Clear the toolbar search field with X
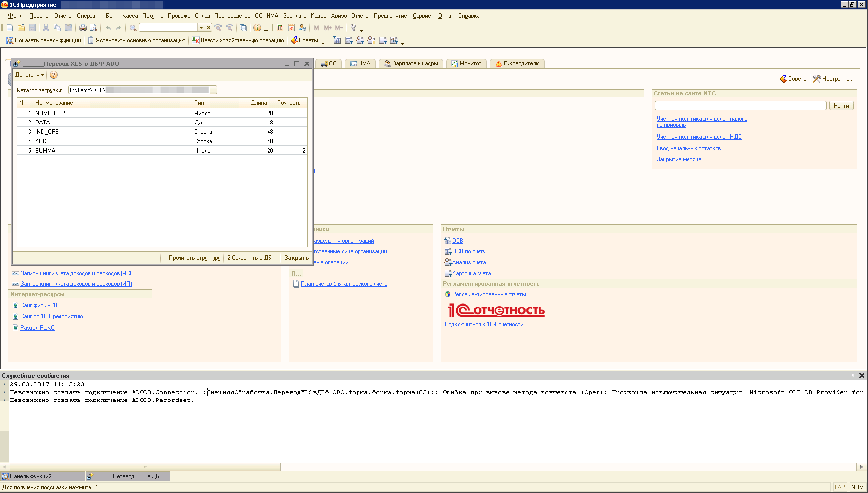Viewport: 868px width, 493px height. tap(209, 28)
